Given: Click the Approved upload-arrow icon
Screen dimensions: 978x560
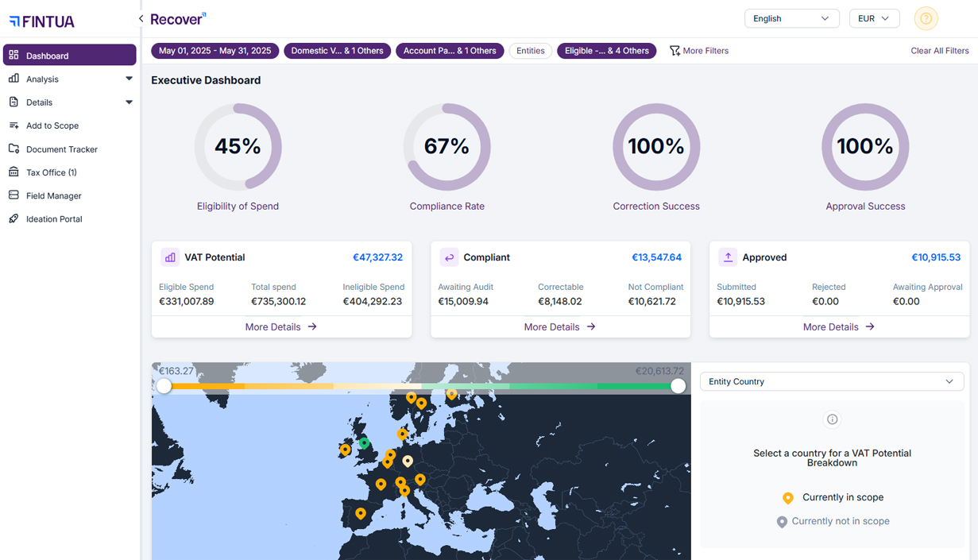Looking at the screenshot, I should (x=728, y=257).
